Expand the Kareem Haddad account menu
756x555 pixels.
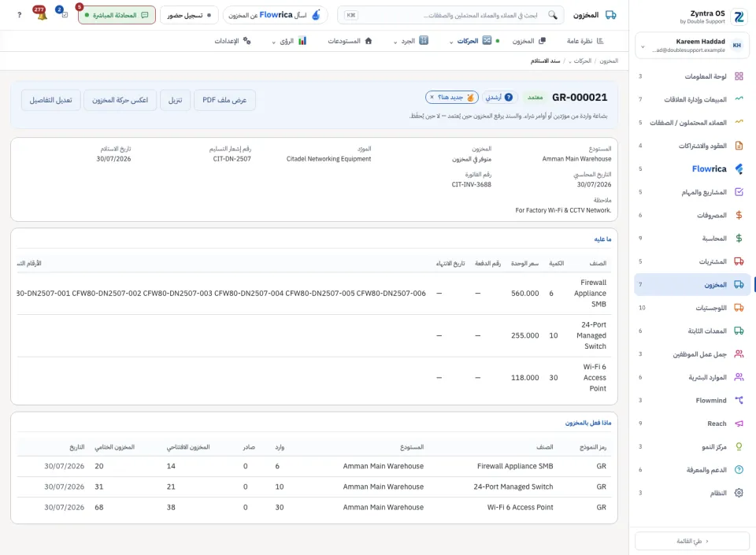pyautogui.click(x=692, y=46)
